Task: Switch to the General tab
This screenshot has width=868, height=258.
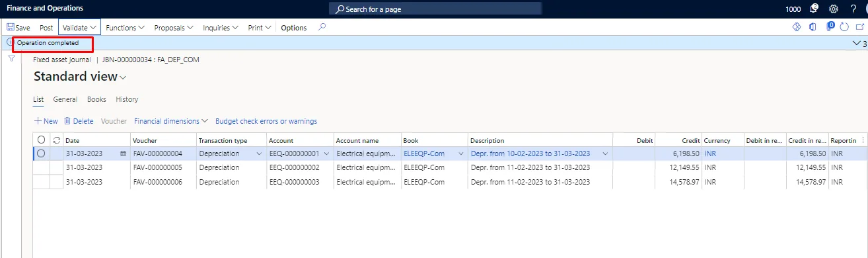Action: coord(65,99)
